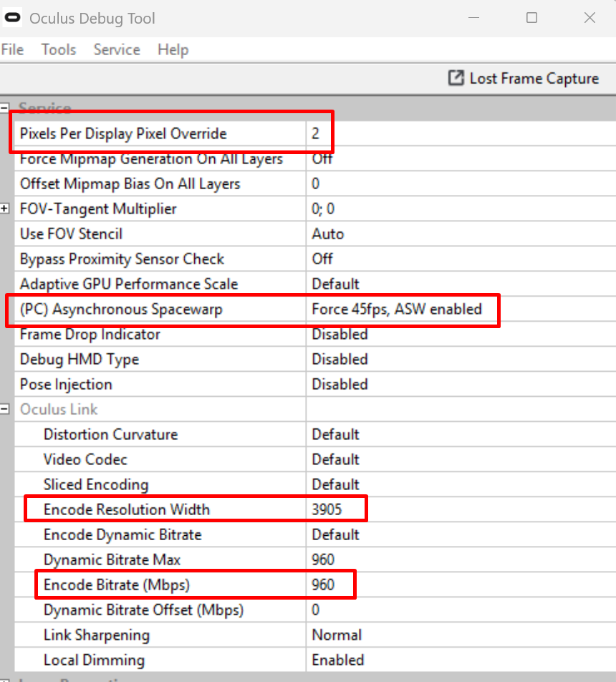Select the Distortion Curvature label
616x682 pixels.
pyautogui.click(x=110, y=435)
